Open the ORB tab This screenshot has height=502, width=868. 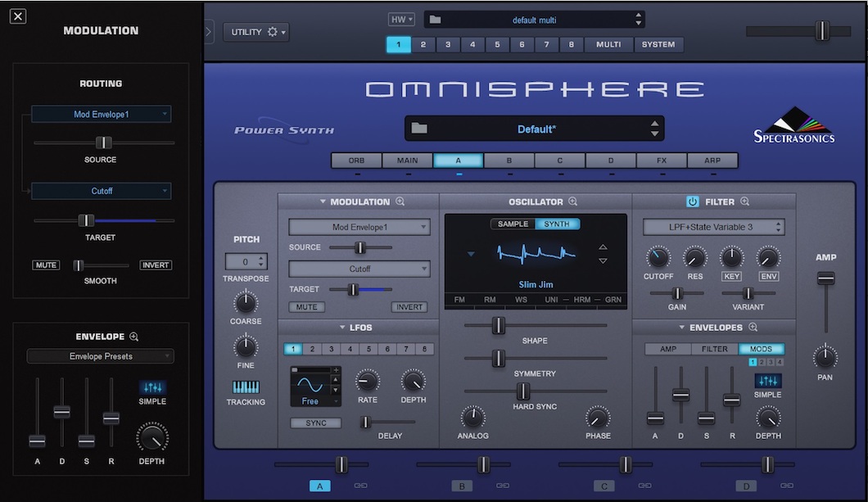356,161
